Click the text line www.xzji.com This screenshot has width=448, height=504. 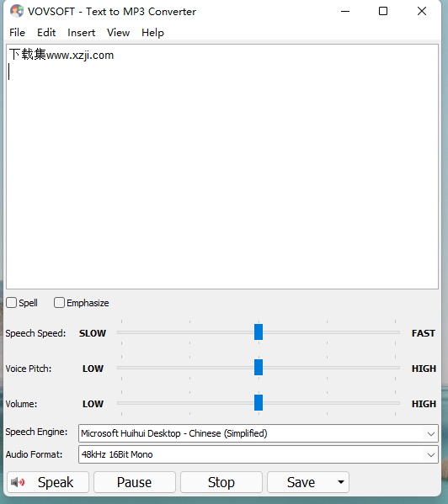coord(61,55)
